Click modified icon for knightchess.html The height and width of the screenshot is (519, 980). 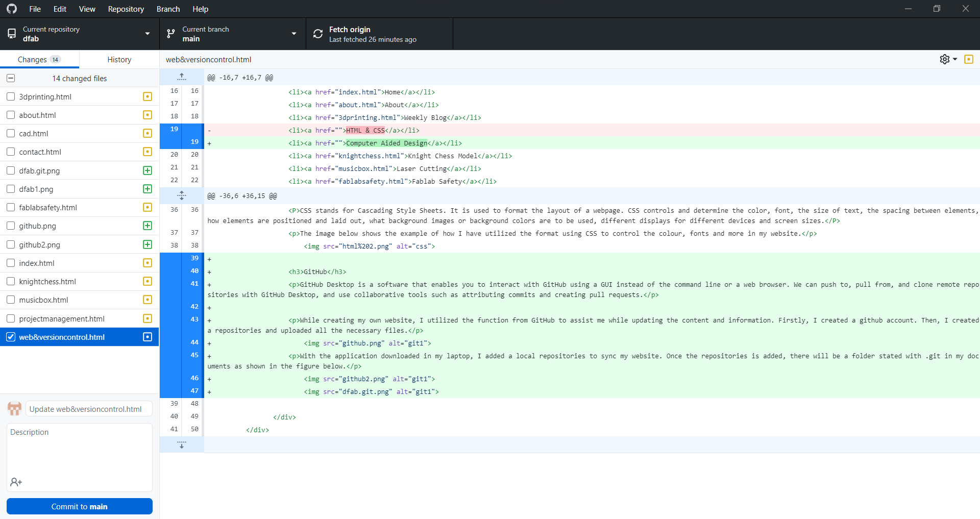[148, 281]
